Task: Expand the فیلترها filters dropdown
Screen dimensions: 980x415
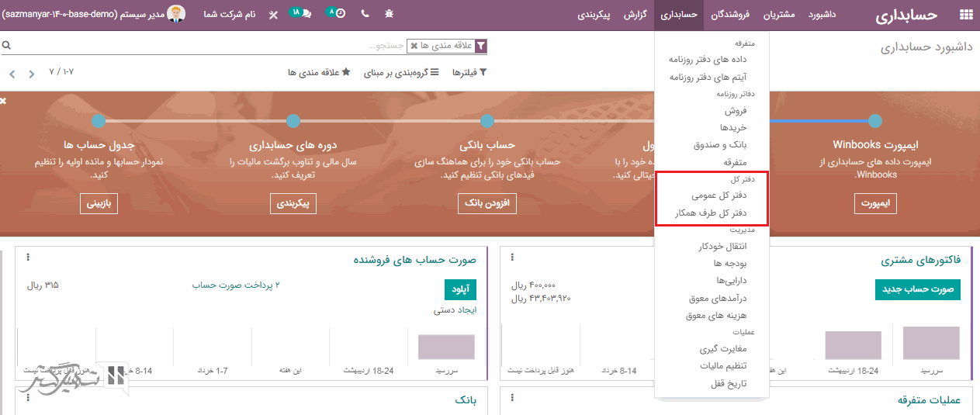Action: 470,72
